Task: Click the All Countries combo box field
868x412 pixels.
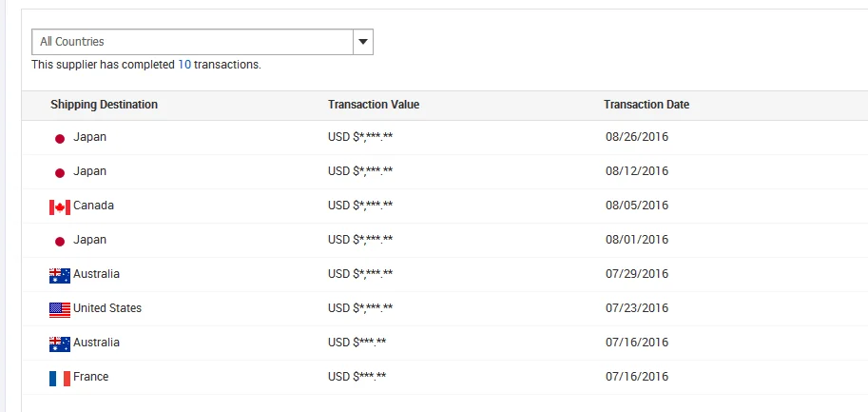Action: click(x=192, y=42)
